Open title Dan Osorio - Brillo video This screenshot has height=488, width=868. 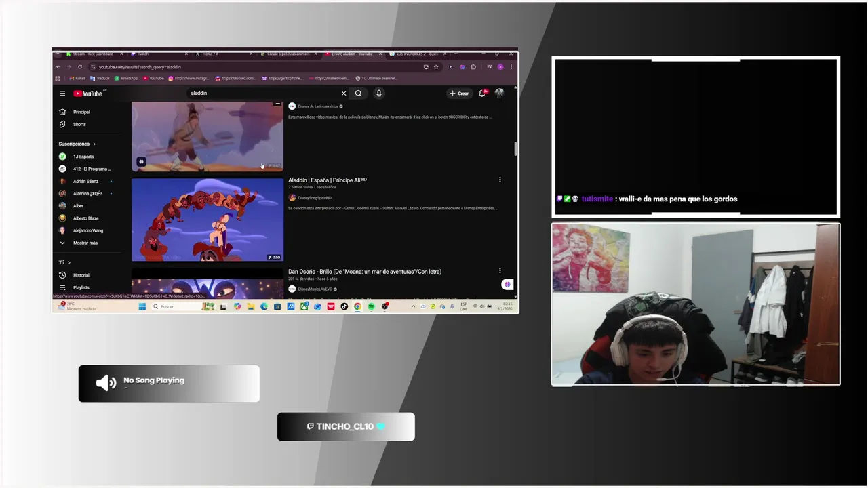[x=365, y=272]
